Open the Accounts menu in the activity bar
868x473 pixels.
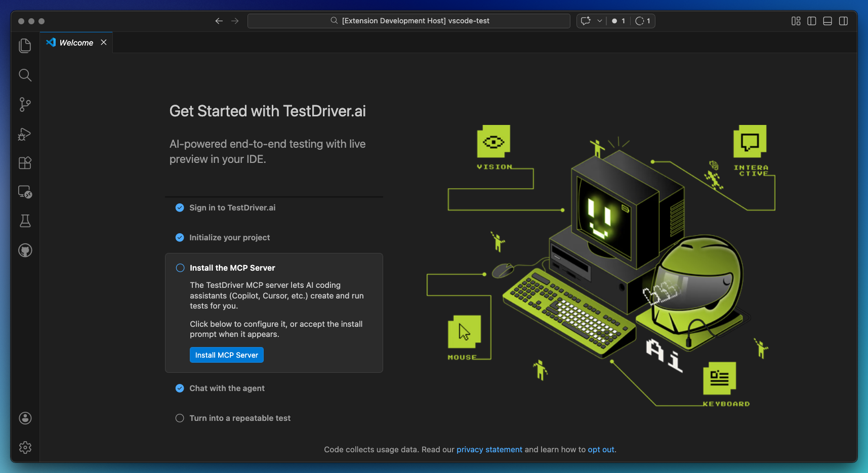click(25, 418)
